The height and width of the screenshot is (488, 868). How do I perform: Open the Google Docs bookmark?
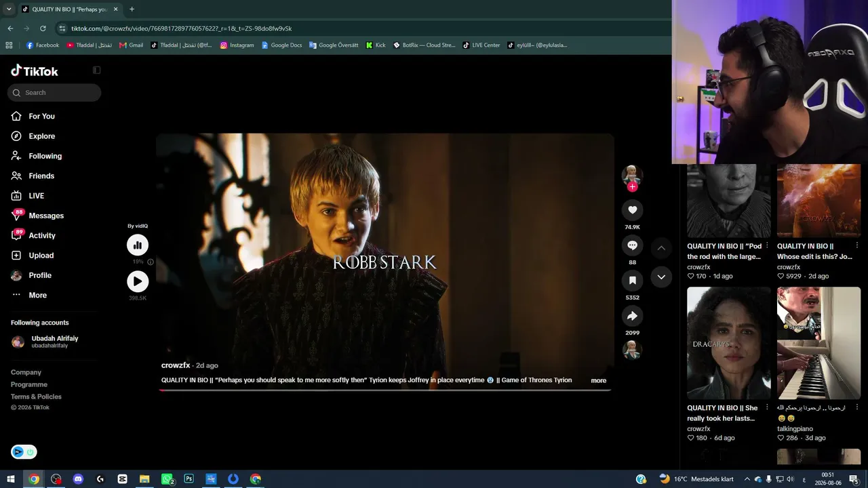point(281,45)
